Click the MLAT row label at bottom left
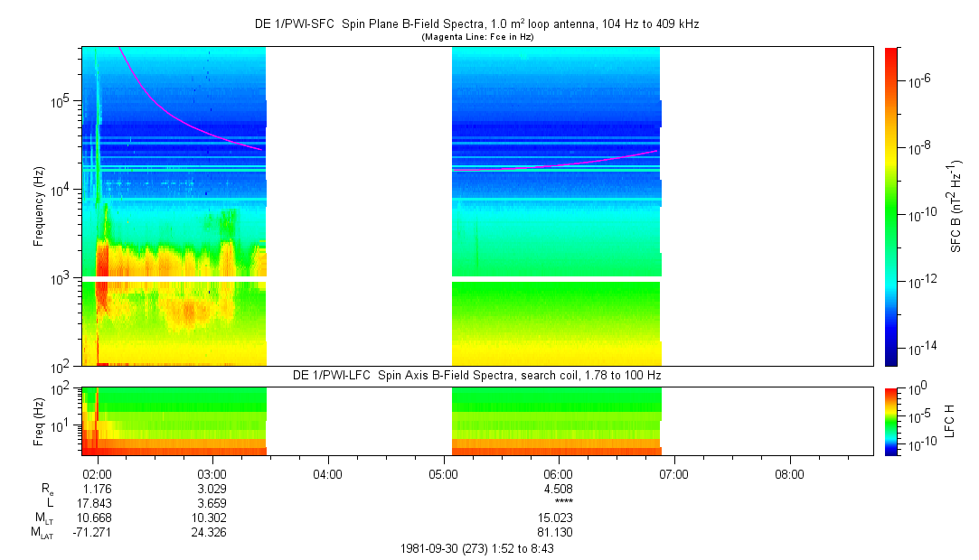The height and width of the screenshot is (560, 979). click(x=42, y=533)
